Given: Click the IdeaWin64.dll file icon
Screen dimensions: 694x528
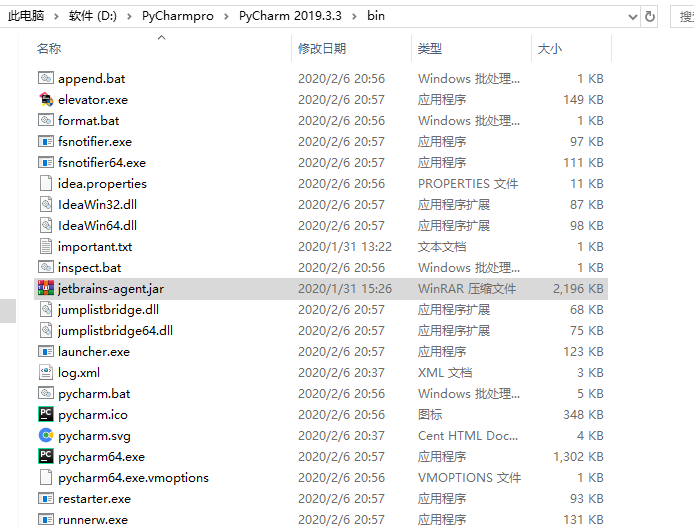Looking at the screenshot, I should tap(46, 225).
